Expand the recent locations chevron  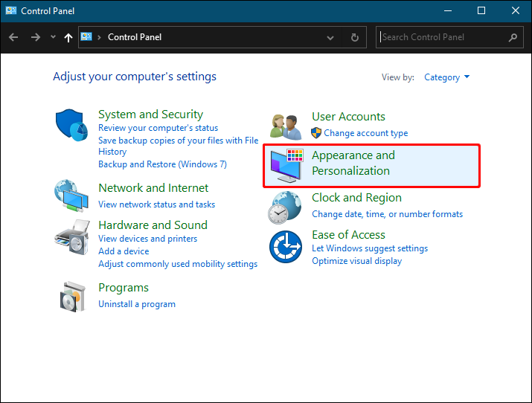[x=53, y=36]
